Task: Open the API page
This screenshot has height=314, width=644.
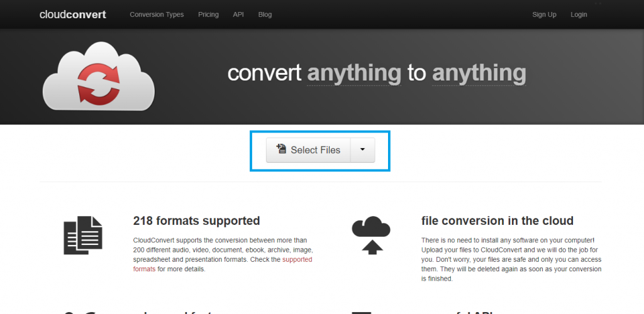Action: [x=238, y=14]
